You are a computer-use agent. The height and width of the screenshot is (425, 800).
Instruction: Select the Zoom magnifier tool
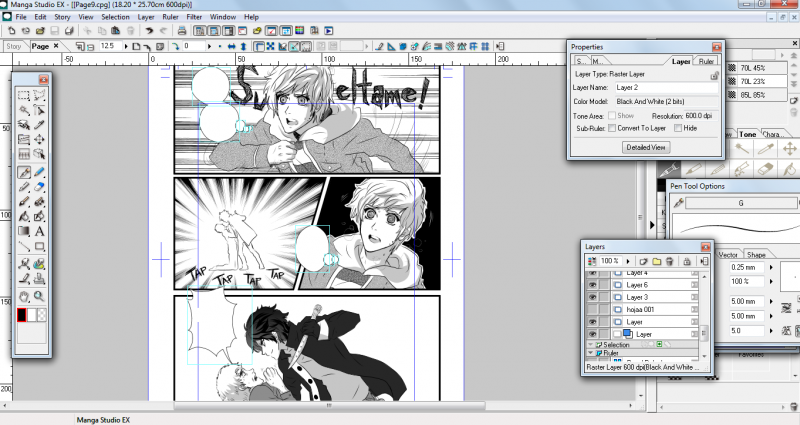39,296
